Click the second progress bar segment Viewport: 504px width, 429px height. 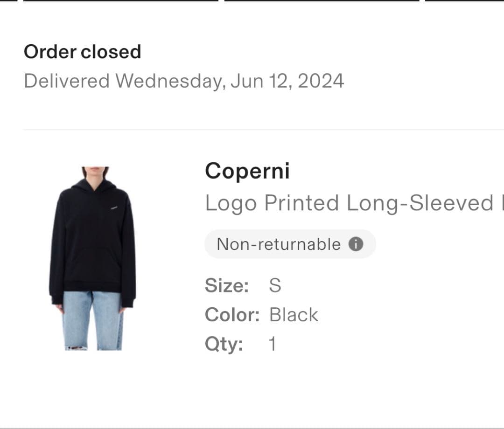coord(120,0)
